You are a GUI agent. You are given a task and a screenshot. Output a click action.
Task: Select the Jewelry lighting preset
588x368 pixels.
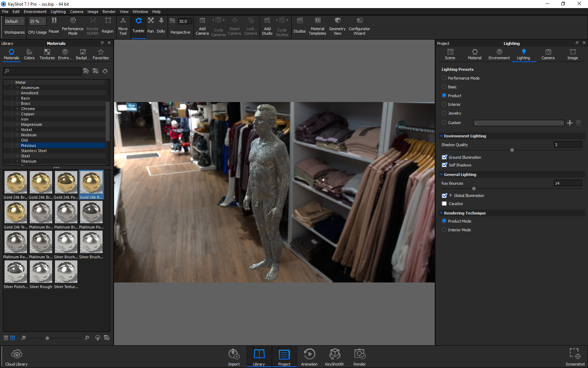point(444,113)
